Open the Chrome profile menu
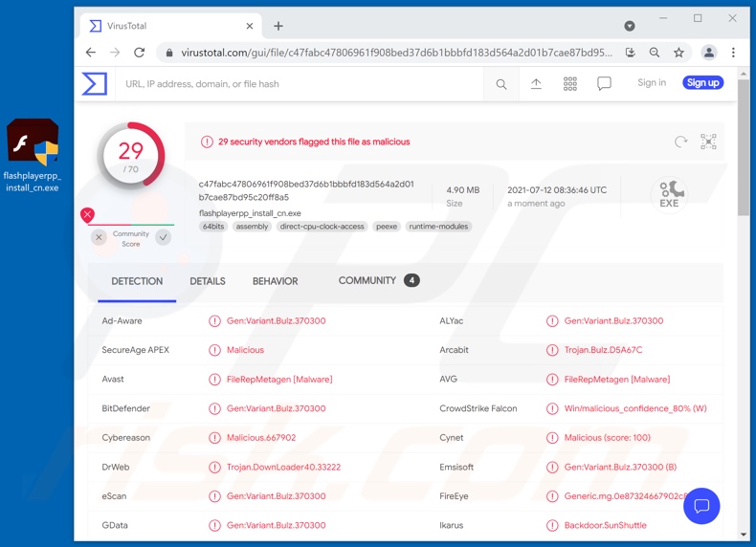Screen dimensions: 756x547 click(x=709, y=53)
